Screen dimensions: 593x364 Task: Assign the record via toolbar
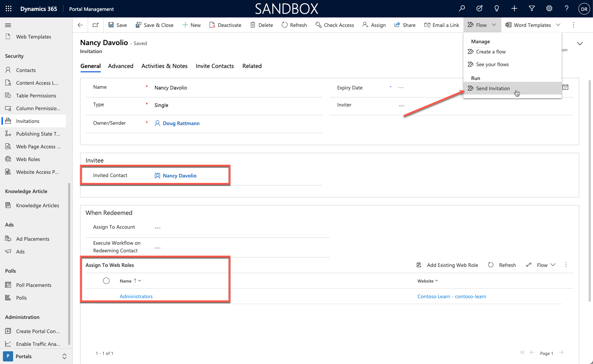coord(374,25)
